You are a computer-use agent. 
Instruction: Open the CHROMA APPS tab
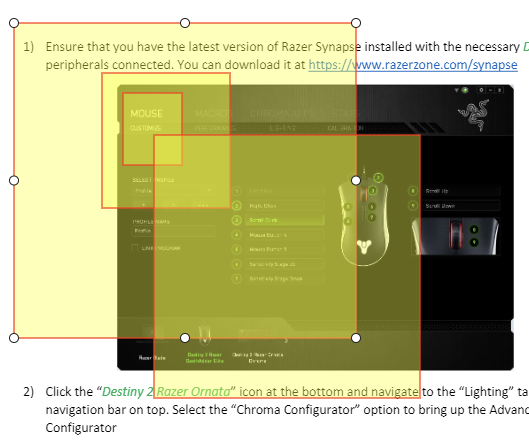coord(282,113)
